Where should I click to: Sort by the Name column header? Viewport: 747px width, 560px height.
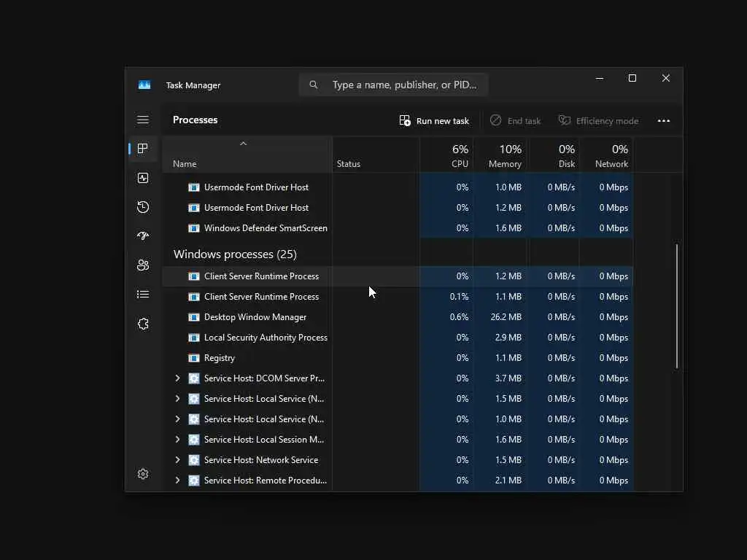[x=247, y=155]
